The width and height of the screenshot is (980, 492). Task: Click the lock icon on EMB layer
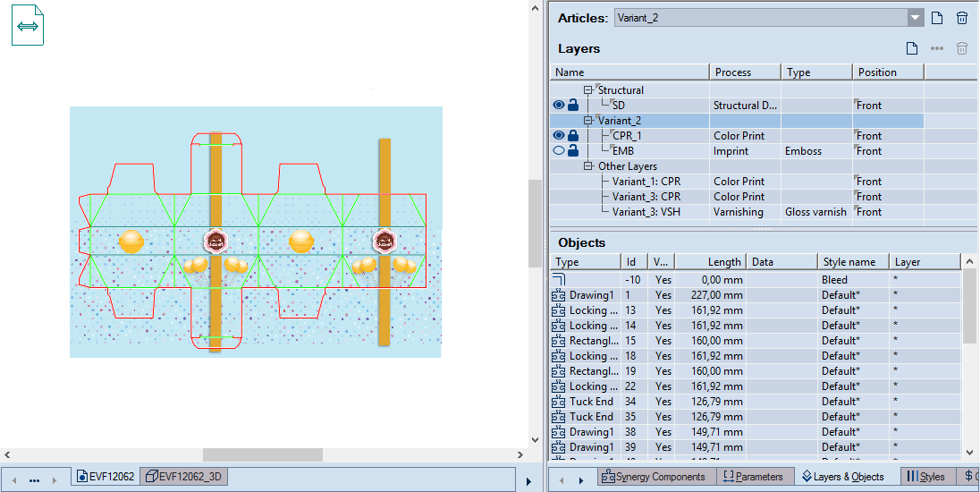tap(573, 151)
